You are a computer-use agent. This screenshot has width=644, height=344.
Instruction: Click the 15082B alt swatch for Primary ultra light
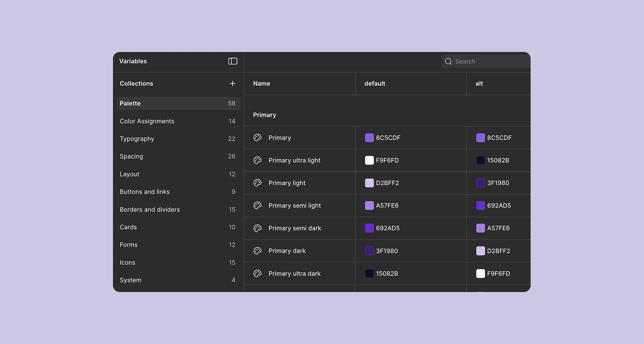click(481, 160)
